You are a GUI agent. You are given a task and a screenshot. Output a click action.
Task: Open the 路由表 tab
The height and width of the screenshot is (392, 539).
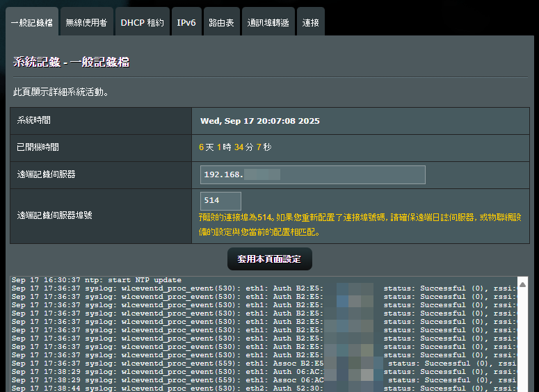point(223,22)
